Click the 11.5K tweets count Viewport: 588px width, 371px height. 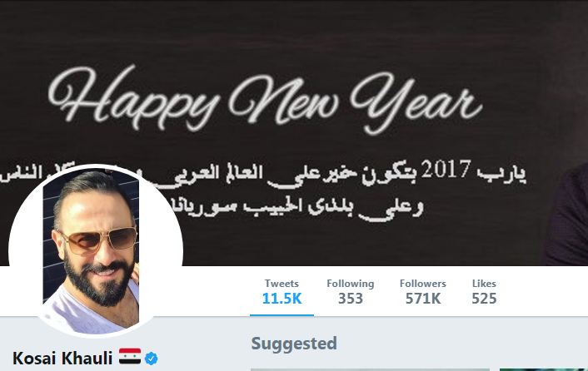tap(282, 299)
